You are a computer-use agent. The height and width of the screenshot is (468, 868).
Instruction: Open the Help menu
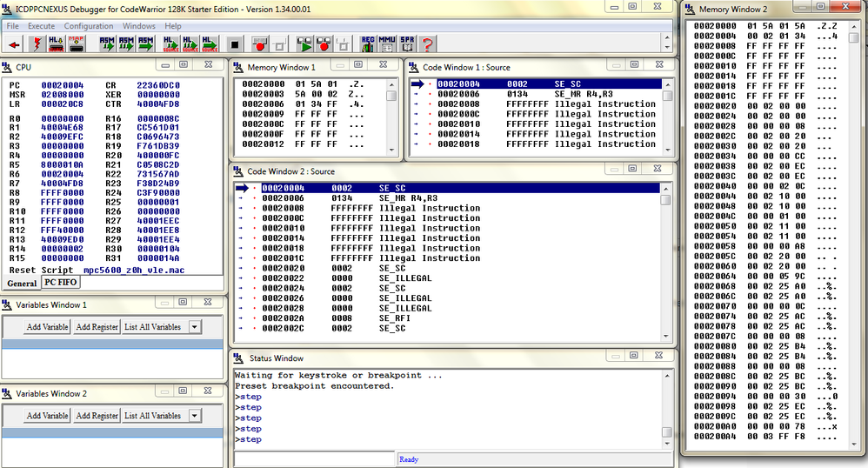(173, 26)
